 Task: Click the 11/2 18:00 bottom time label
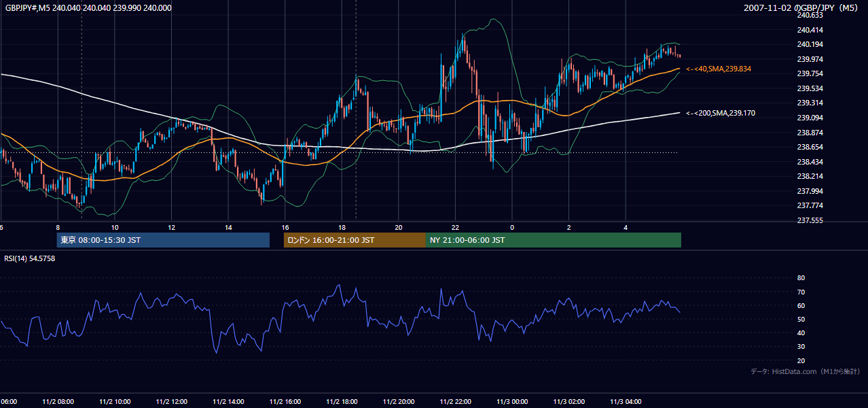[342, 402]
